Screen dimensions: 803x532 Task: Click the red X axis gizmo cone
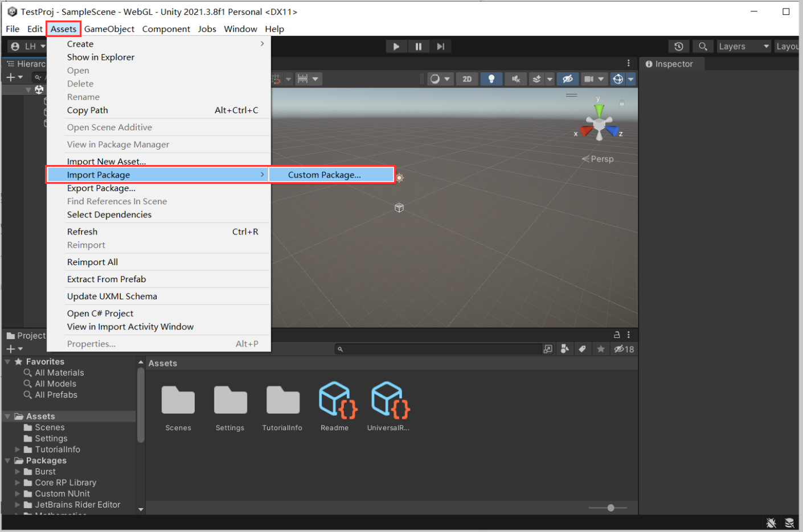tap(586, 131)
